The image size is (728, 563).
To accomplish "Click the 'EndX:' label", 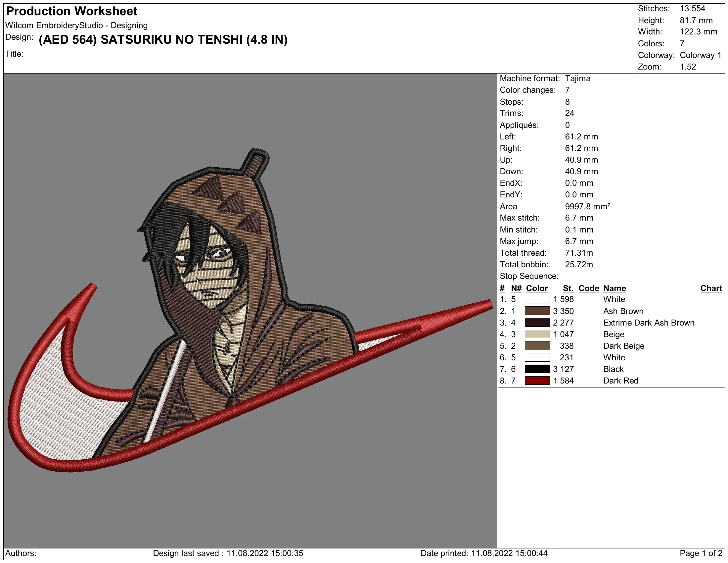I will click(511, 183).
